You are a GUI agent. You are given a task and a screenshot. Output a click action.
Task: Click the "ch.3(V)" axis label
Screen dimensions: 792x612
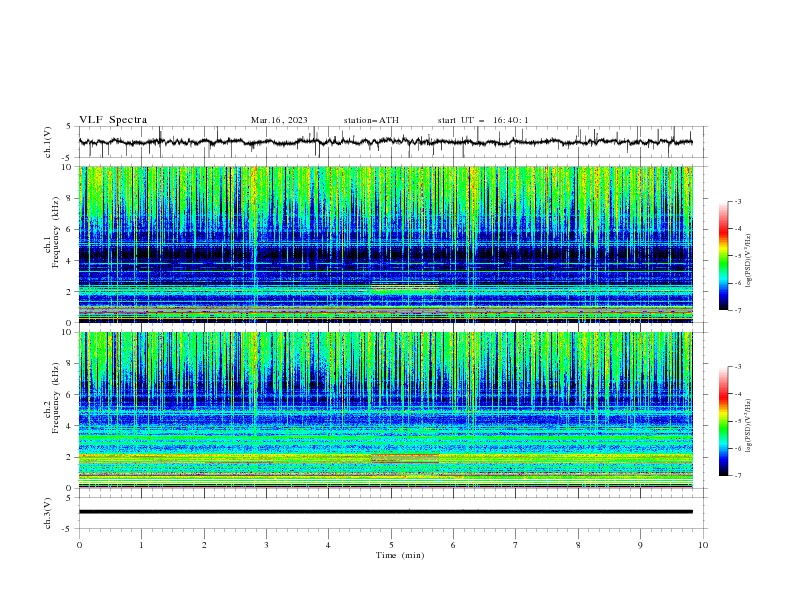(x=48, y=513)
